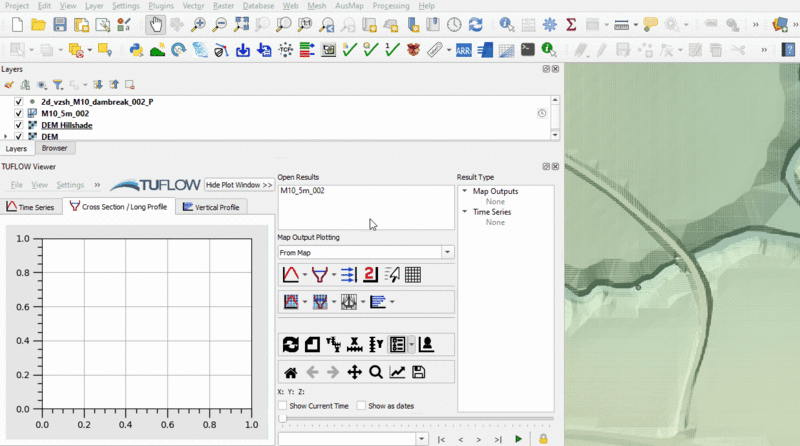The width and height of the screenshot is (800, 446).
Task: Click the plot home view icon
Action: point(290,372)
